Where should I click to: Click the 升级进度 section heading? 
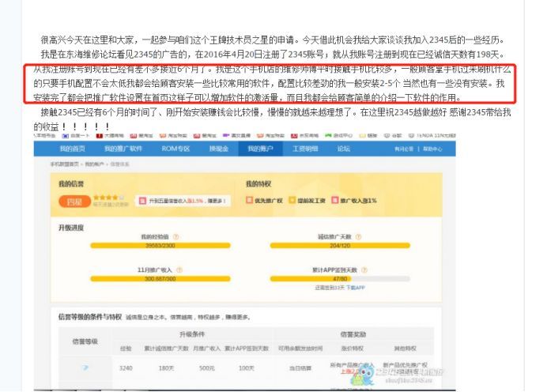[71, 228]
